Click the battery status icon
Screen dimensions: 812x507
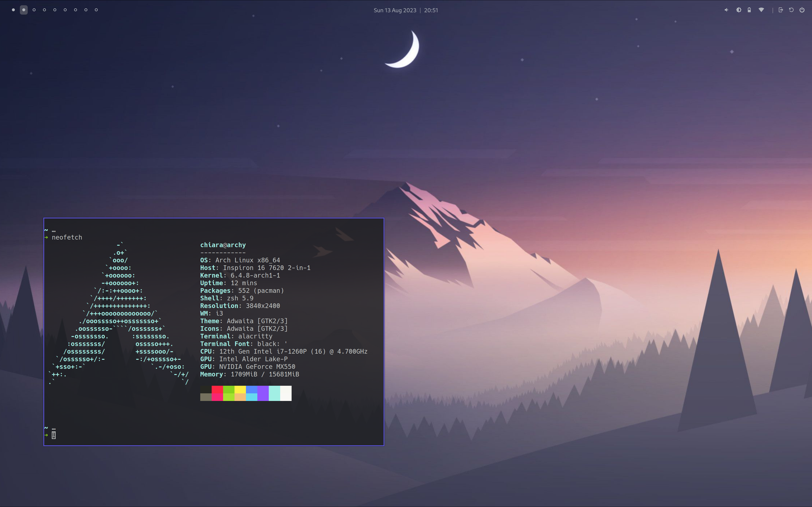click(x=749, y=10)
